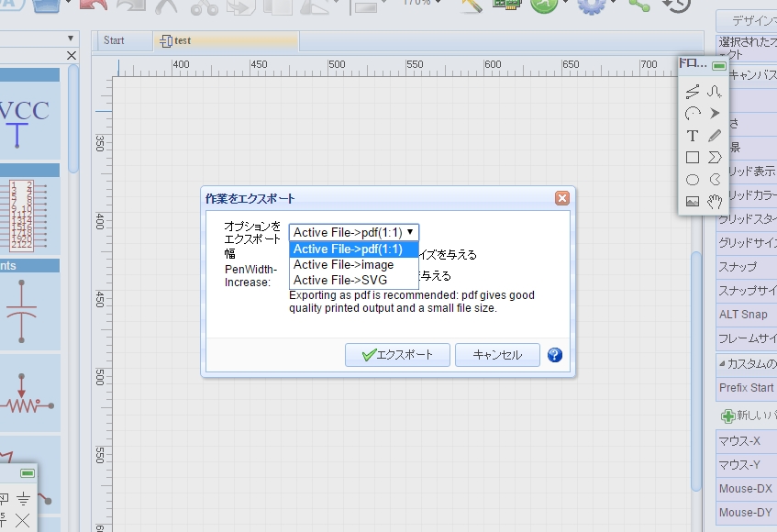Open the export options dropdown
This screenshot has width=777, height=532.
coord(354,232)
